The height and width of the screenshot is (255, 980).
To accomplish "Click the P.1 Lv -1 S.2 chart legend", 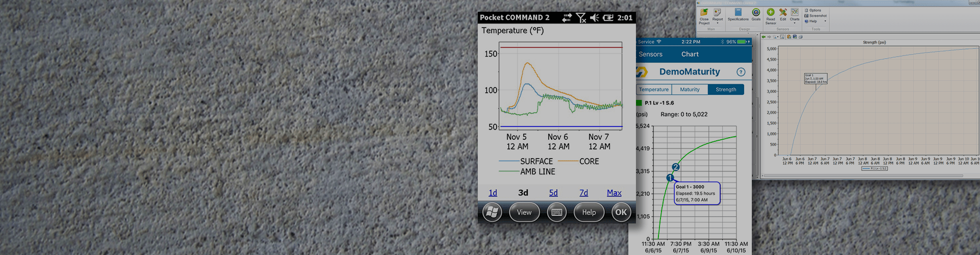I will point(875,168).
